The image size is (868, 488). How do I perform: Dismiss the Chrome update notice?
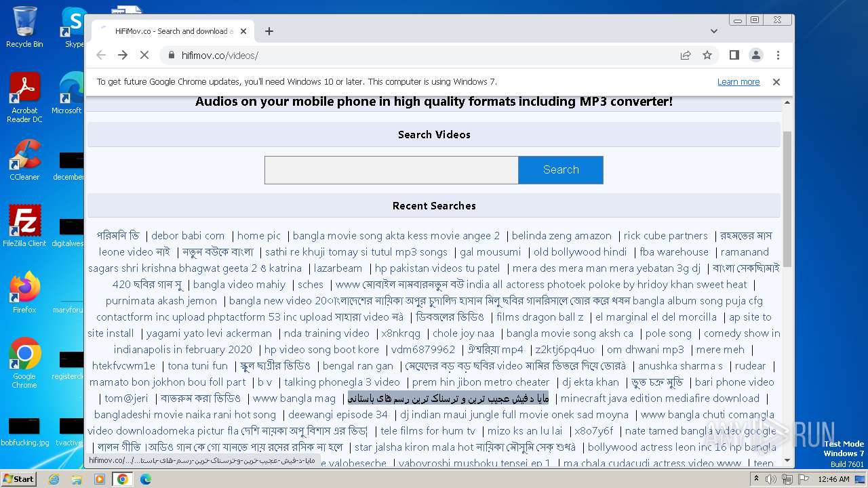tap(776, 82)
